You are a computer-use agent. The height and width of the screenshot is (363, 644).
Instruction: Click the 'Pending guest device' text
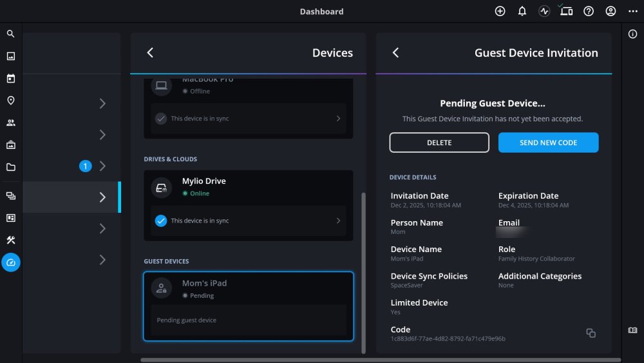(x=187, y=320)
